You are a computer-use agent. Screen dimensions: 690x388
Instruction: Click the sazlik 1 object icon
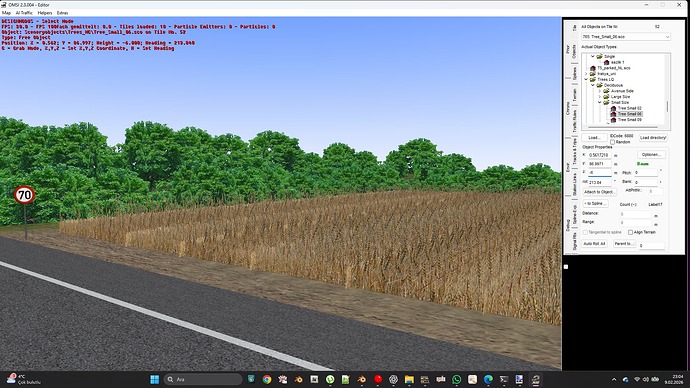point(606,62)
